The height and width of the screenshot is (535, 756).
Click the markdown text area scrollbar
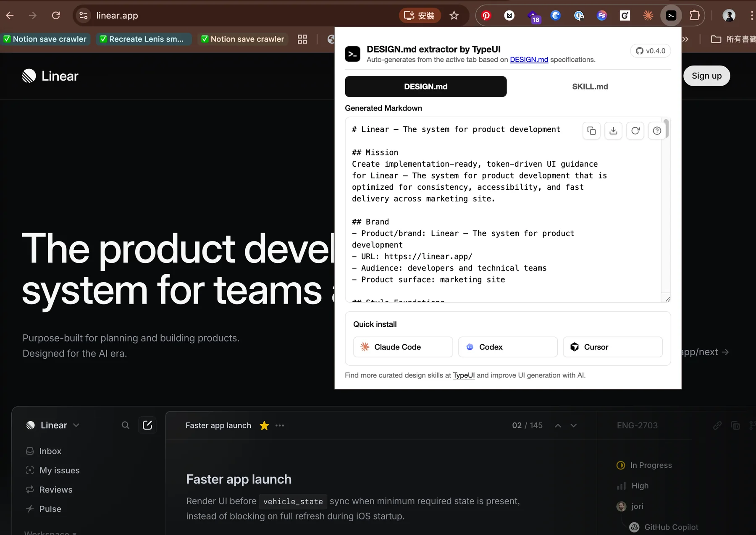(x=666, y=129)
